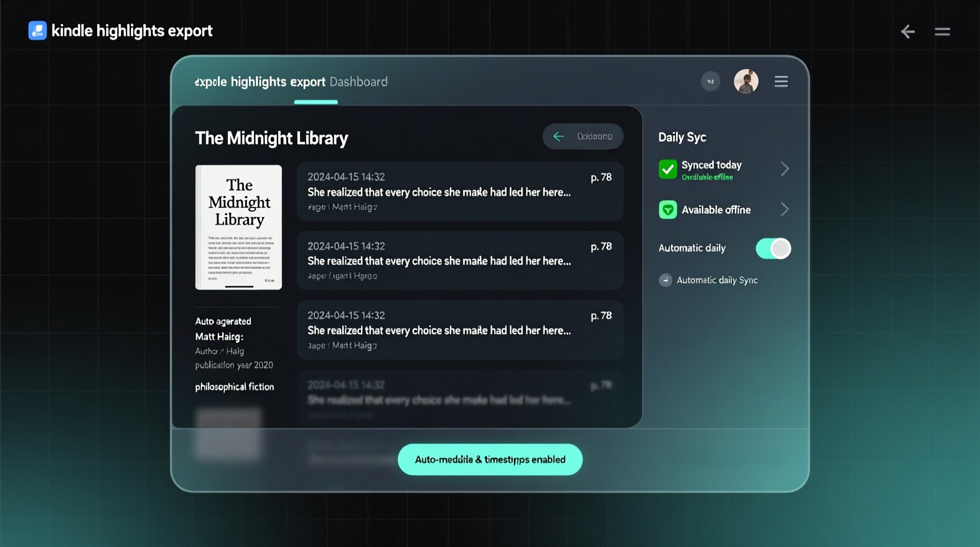Expand the Available offline chevron

pos(784,209)
